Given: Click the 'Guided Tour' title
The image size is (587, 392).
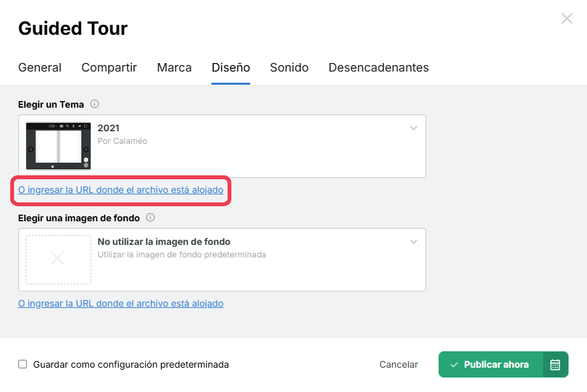Looking at the screenshot, I should (x=73, y=28).
